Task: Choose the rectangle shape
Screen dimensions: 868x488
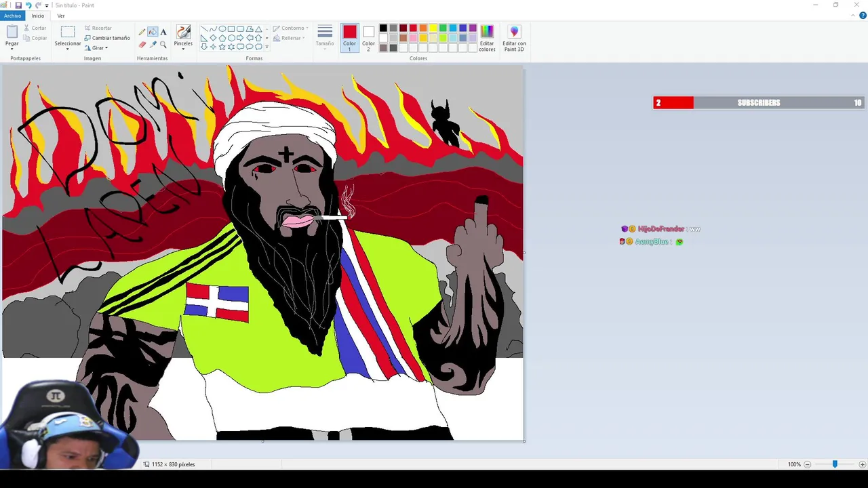Action: (231, 29)
